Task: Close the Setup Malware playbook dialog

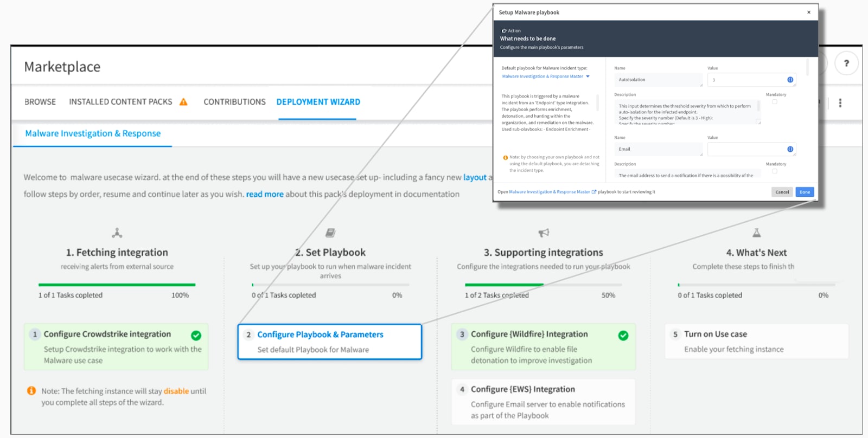Action: point(808,12)
